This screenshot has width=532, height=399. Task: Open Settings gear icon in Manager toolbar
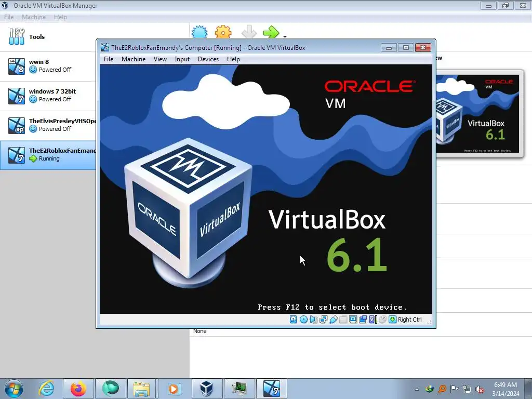[x=223, y=32]
